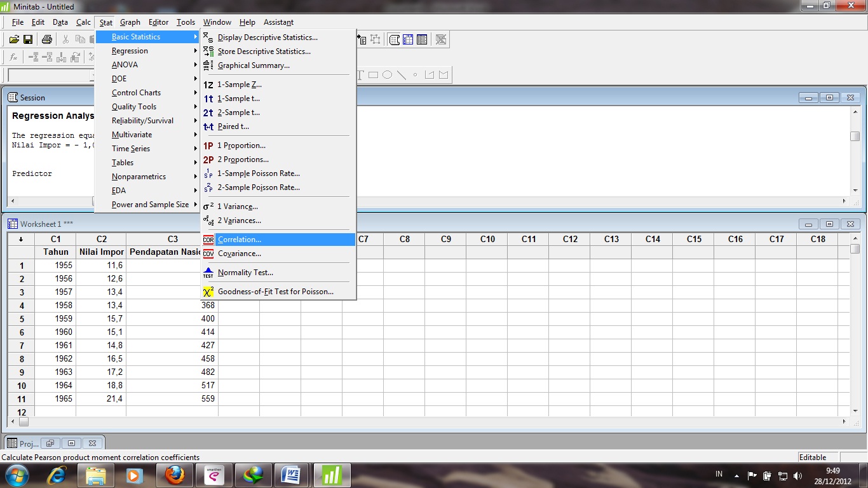This screenshot has height=488, width=868.
Task: Click the Session window vertical scrollbar
Action: pyautogui.click(x=855, y=151)
